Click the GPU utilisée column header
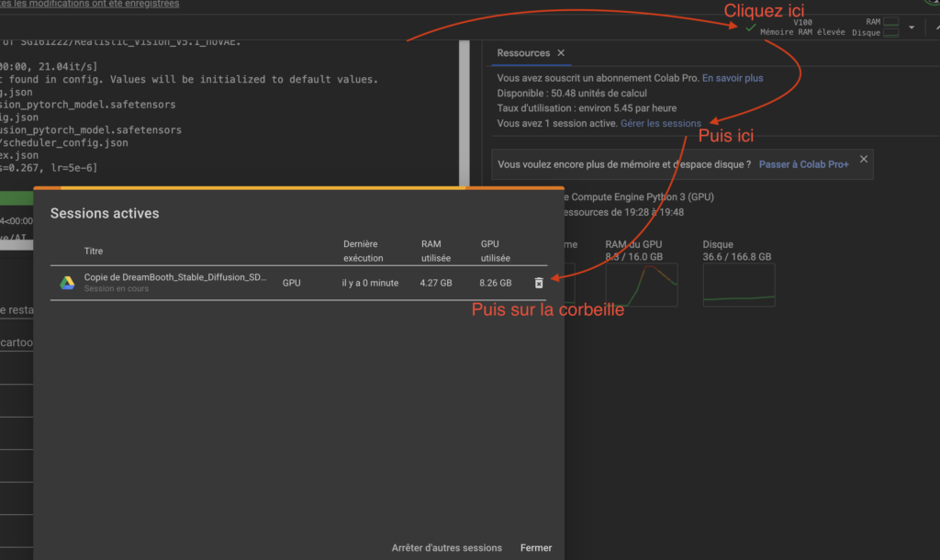 pos(495,252)
